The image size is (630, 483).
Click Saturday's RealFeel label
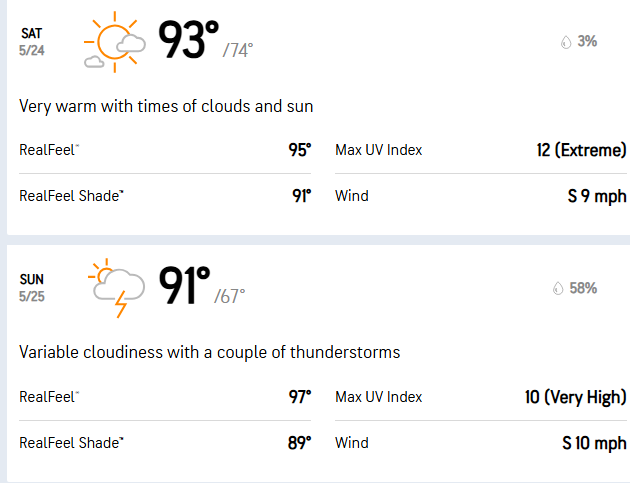click(x=48, y=150)
